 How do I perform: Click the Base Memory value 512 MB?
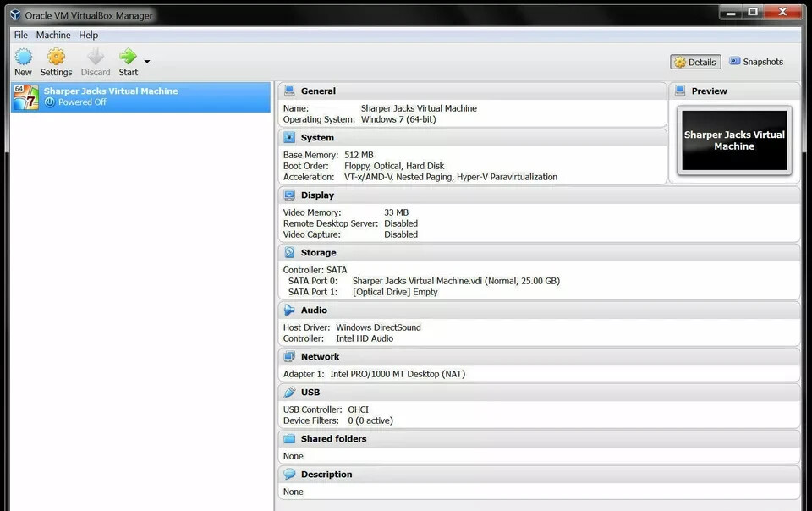(359, 155)
